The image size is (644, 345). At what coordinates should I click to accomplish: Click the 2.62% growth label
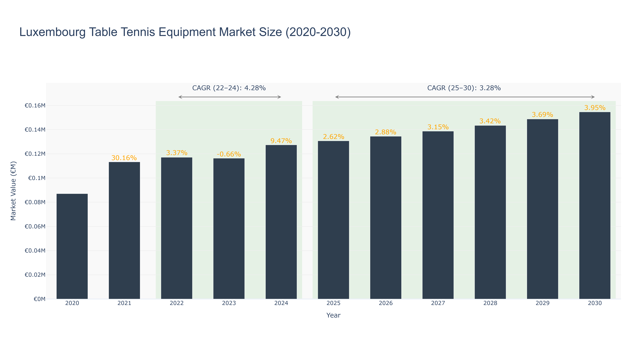[x=333, y=137]
